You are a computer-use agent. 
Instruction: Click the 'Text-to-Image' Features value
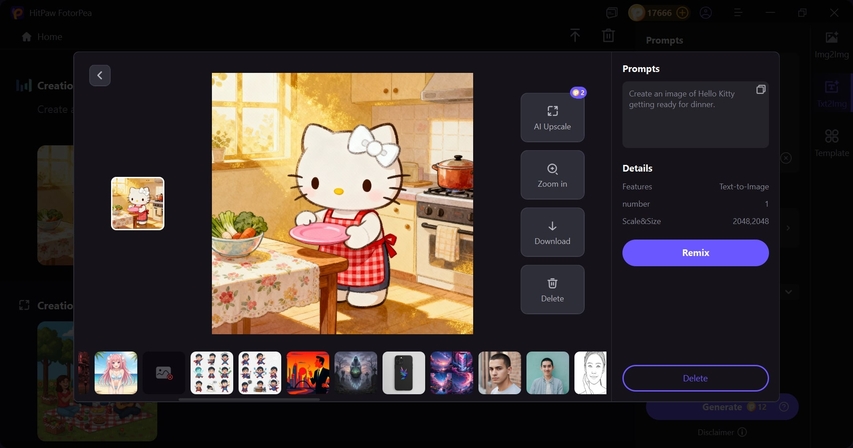click(744, 186)
